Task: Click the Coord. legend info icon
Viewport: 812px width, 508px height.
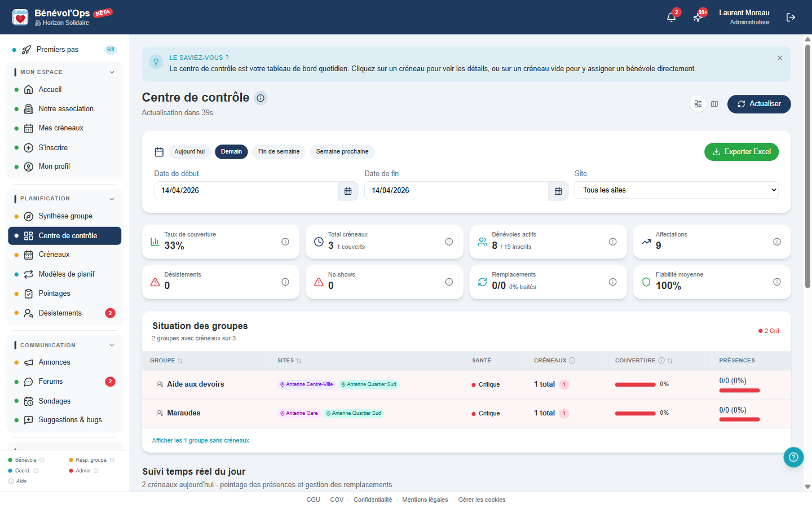Action: pyautogui.click(x=36, y=471)
